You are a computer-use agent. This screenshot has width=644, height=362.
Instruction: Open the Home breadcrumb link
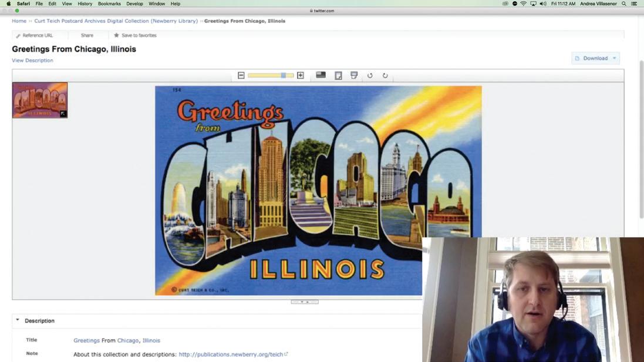pos(19,21)
